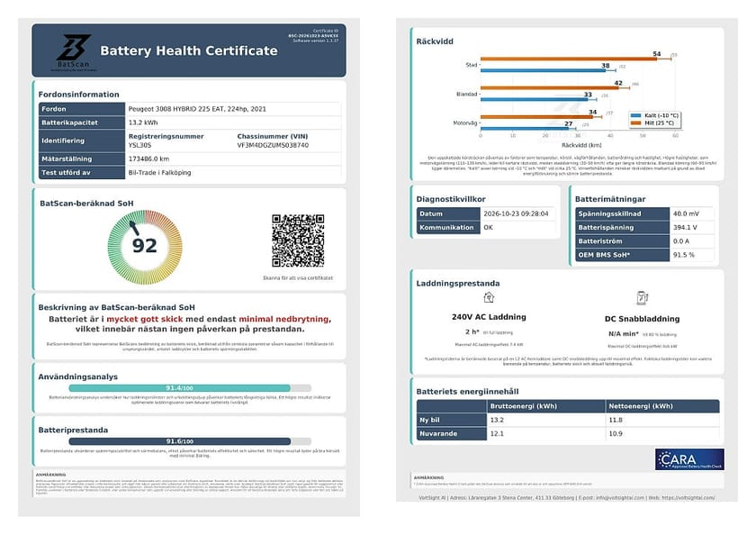Click the BatScan logo in the header
756x535 pixels.
click(74, 51)
